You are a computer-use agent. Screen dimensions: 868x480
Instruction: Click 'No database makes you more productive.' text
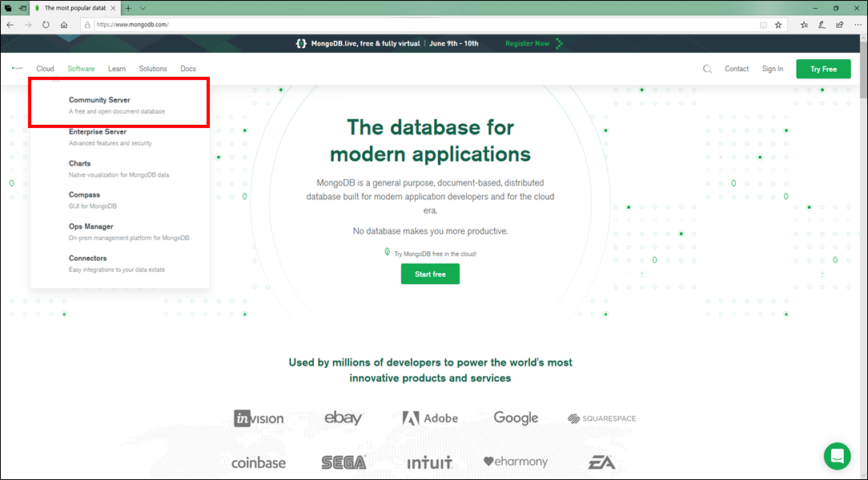pyautogui.click(x=430, y=231)
